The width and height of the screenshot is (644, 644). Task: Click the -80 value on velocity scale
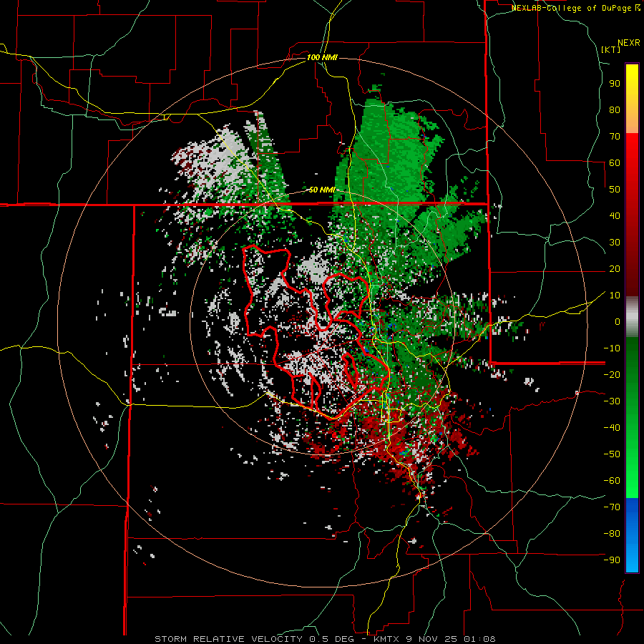(x=612, y=534)
